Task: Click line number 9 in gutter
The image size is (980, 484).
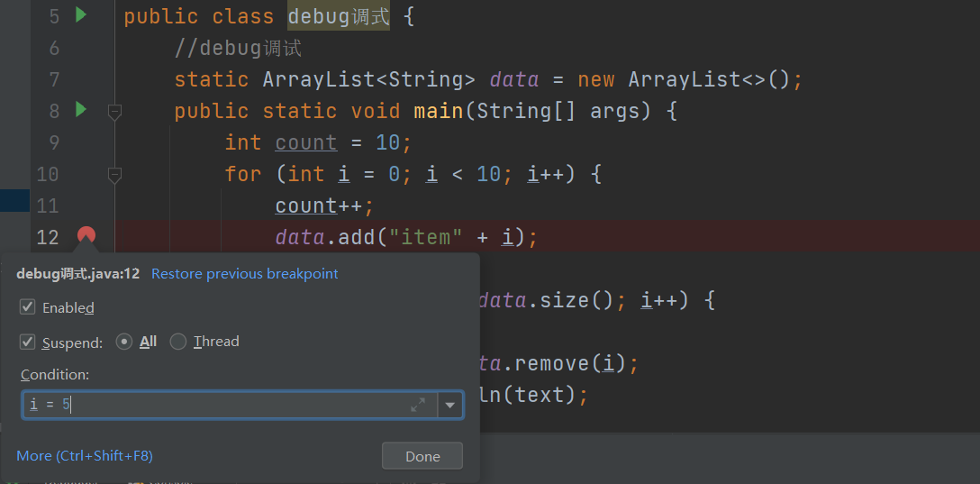Action: click(53, 142)
